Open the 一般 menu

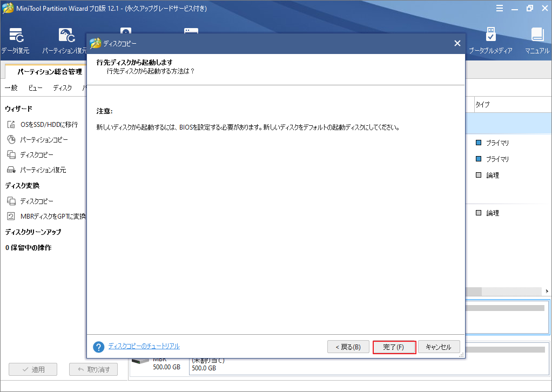[11, 87]
